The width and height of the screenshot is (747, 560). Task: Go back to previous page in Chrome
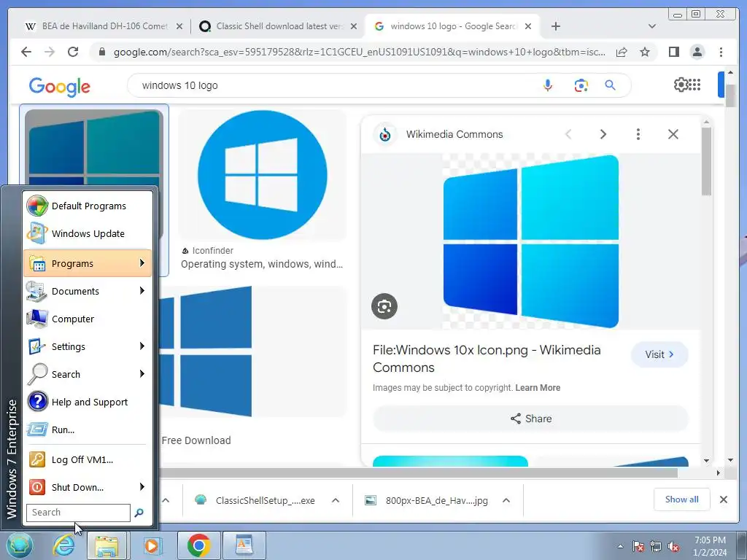point(26,52)
